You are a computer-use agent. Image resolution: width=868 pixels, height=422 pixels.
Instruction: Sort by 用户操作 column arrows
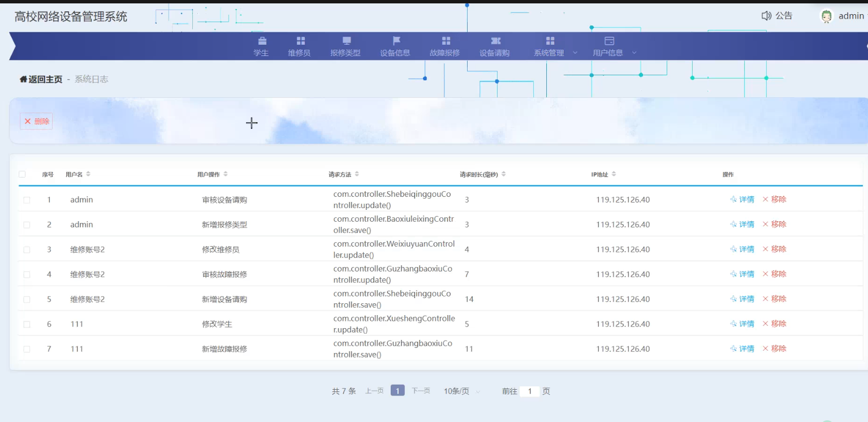[226, 174]
